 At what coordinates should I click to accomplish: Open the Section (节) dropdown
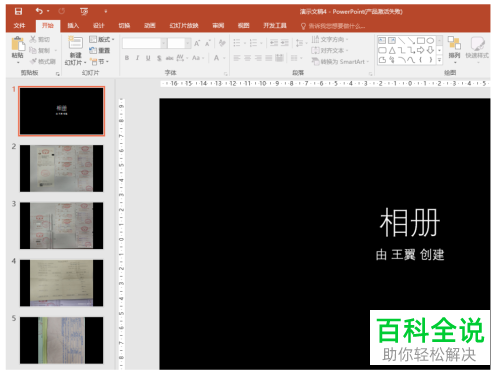[100, 62]
